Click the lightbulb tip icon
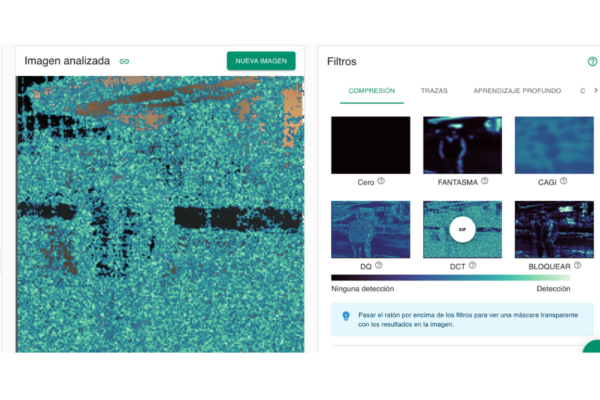600x400 pixels. coord(345,316)
